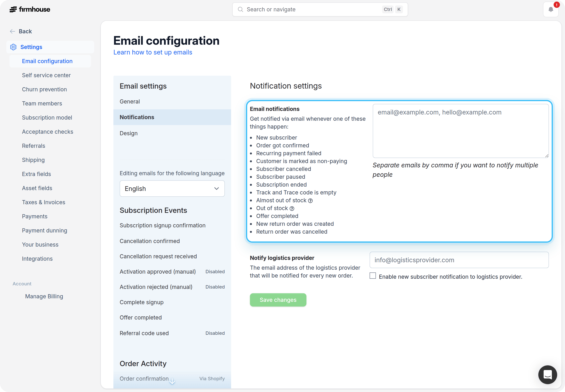Image resolution: width=565 pixels, height=392 pixels.
Task: Focus the notification emails text area
Action: click(460, 131)
